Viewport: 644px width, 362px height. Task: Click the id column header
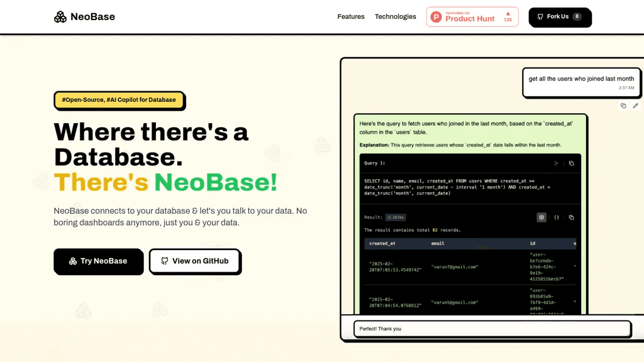[x=532, y=243]
